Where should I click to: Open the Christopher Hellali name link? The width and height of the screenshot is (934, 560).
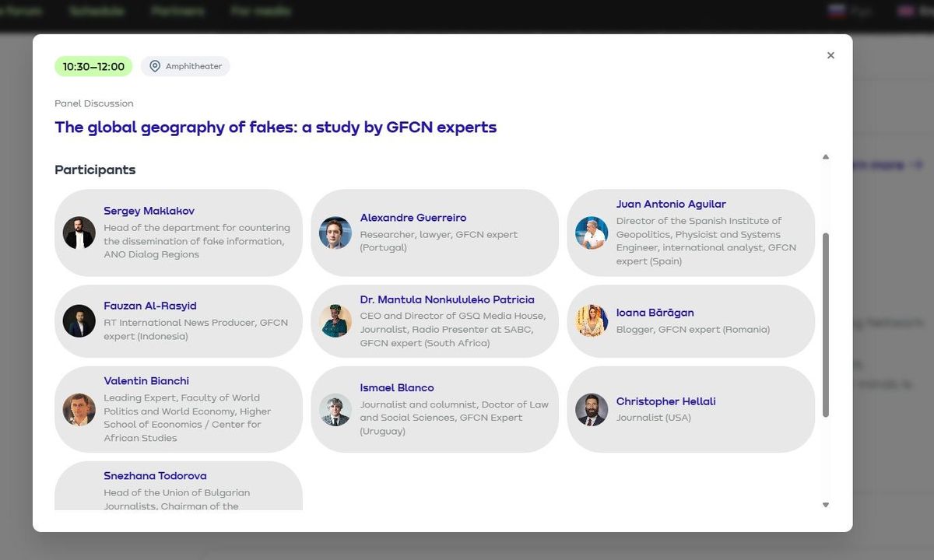coord(665,401)
